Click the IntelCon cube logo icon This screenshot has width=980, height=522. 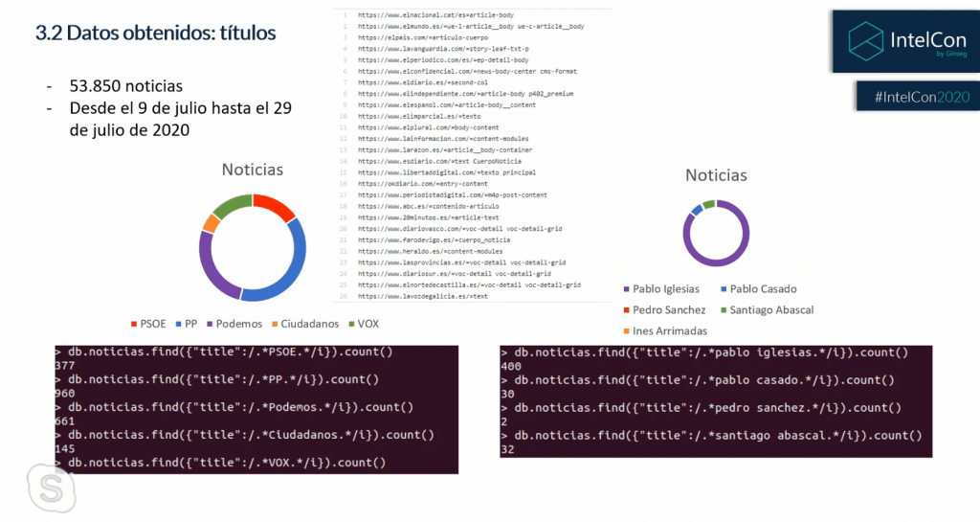tap(865, 41)
